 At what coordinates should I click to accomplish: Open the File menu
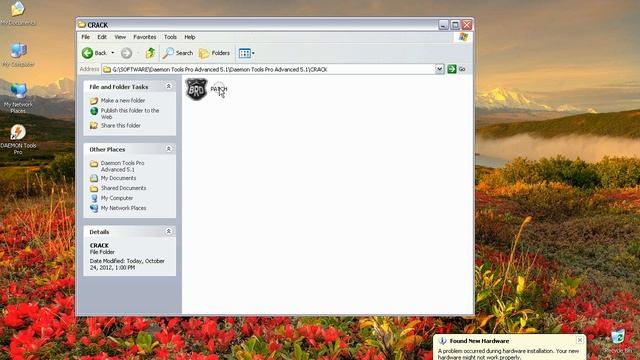point(86,37)
